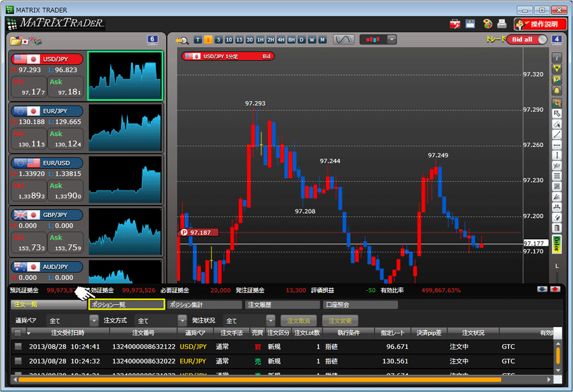Click the zoom magnifier icon above chart
Image resolution: width=573 pixels, height=392 pixels.
point(182,40)
